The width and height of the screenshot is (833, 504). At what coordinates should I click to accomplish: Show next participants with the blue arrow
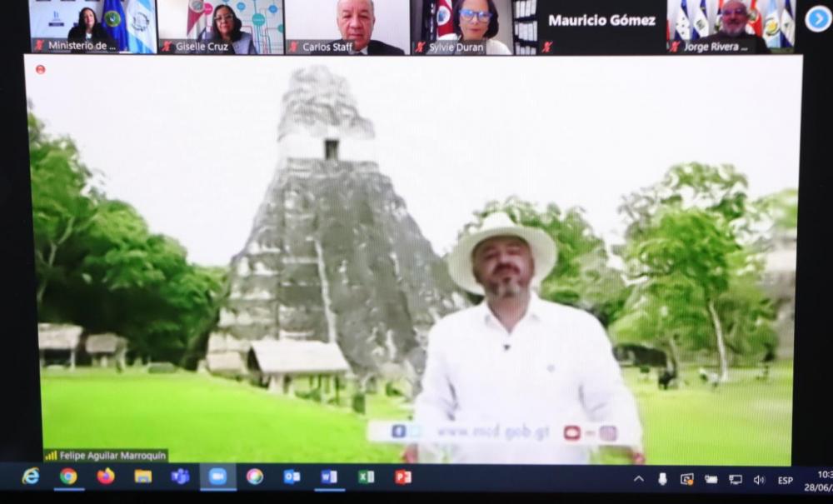pyautogui.click(x=818, y=18)
